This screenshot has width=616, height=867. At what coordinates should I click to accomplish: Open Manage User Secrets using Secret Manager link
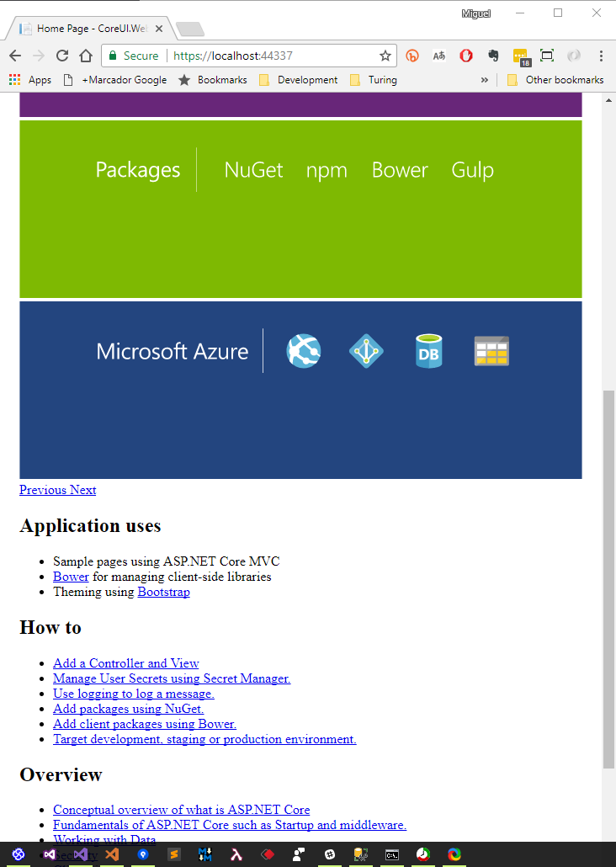172,678
